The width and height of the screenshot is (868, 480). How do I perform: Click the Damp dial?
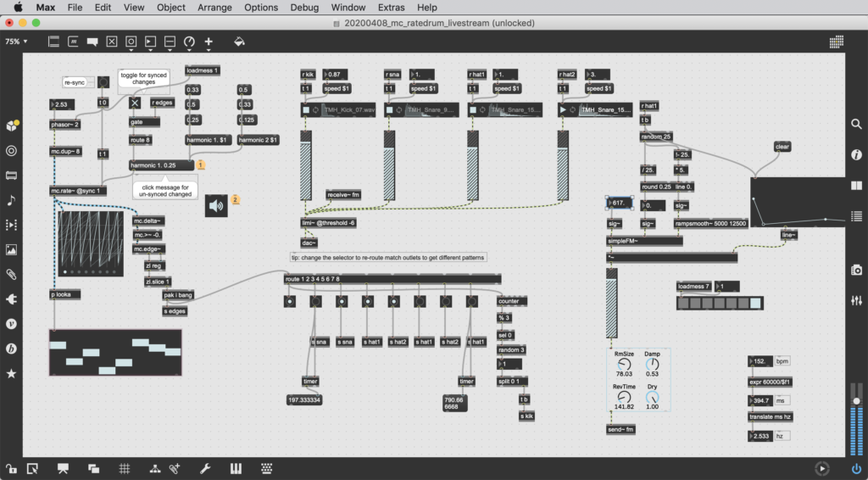[x=652, y=365]
